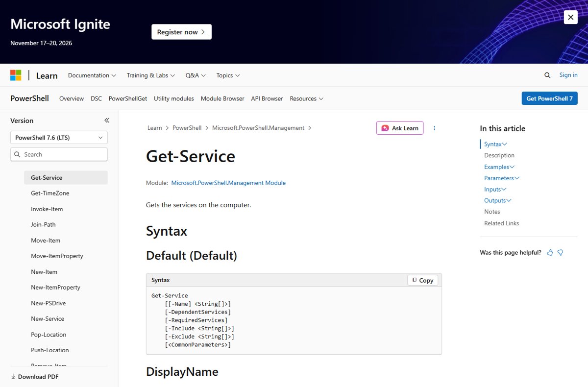Click the PowerShell product title
The width and height of the screenshot is (588, 387).
point(29,98)
